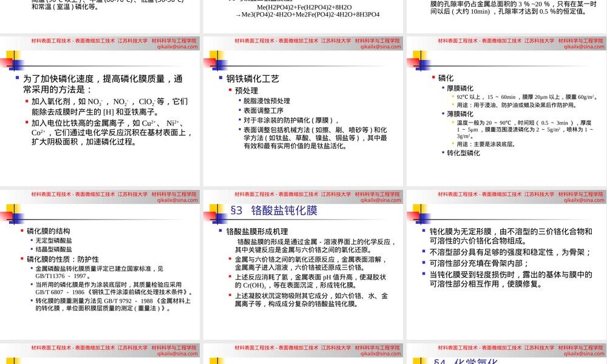Viewport: 607px width, 364px height.
Task: Click the bullet starting 当钝化膜受到轻度损伤时
Action: [510, 279]
